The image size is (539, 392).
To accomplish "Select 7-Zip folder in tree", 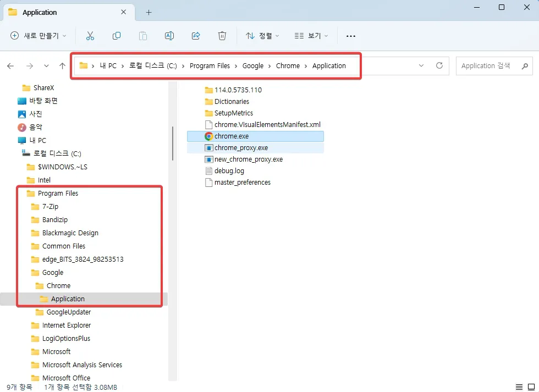I will coord(50,207).
